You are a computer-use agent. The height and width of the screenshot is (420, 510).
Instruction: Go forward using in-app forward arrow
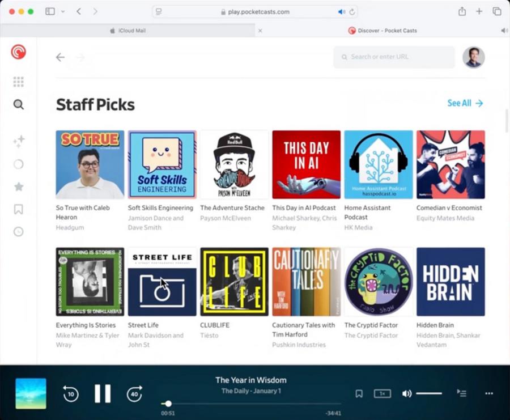[80, 58]
